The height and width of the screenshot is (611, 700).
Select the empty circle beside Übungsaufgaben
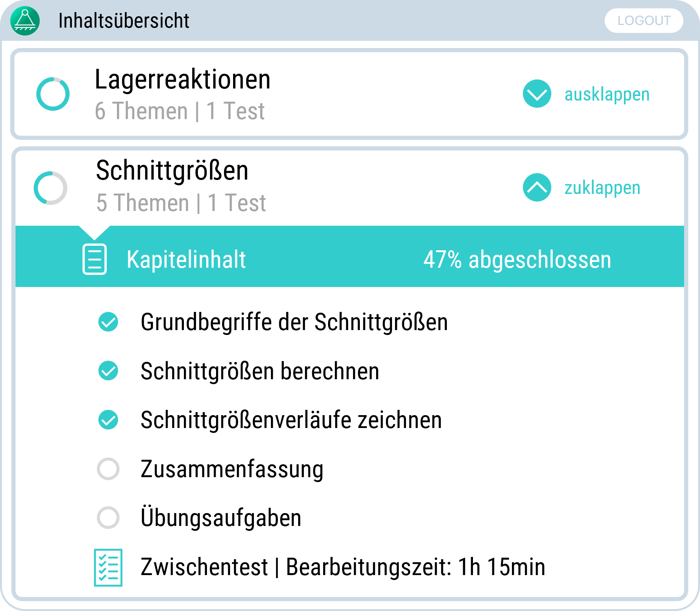click(x=108, y=518)
